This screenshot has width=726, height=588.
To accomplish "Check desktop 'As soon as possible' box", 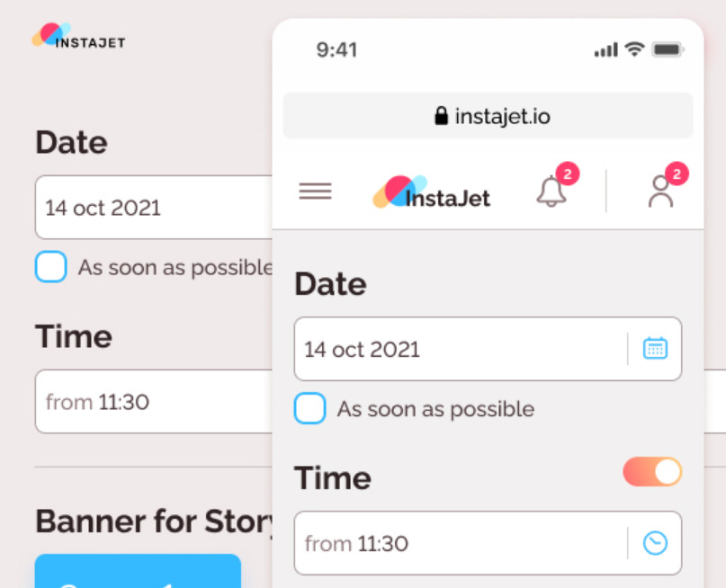I will (51, 267).
